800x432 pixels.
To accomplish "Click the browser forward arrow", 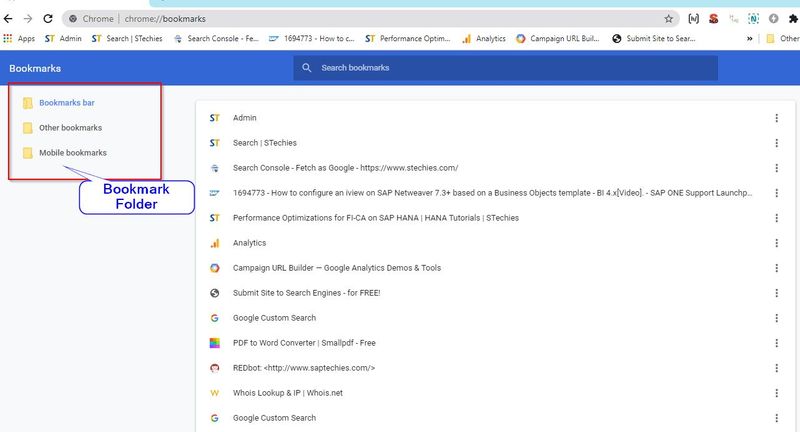I will (x=28, y=19).
